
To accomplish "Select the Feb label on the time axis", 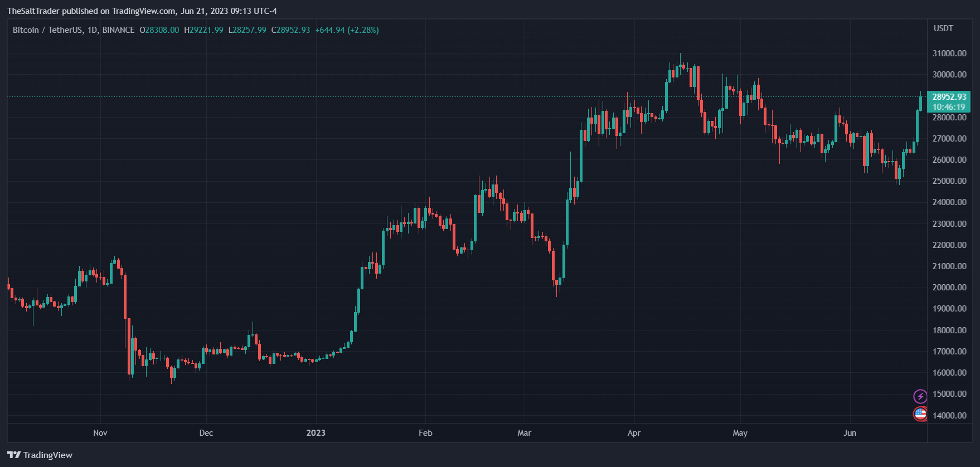I will point(425,433).
